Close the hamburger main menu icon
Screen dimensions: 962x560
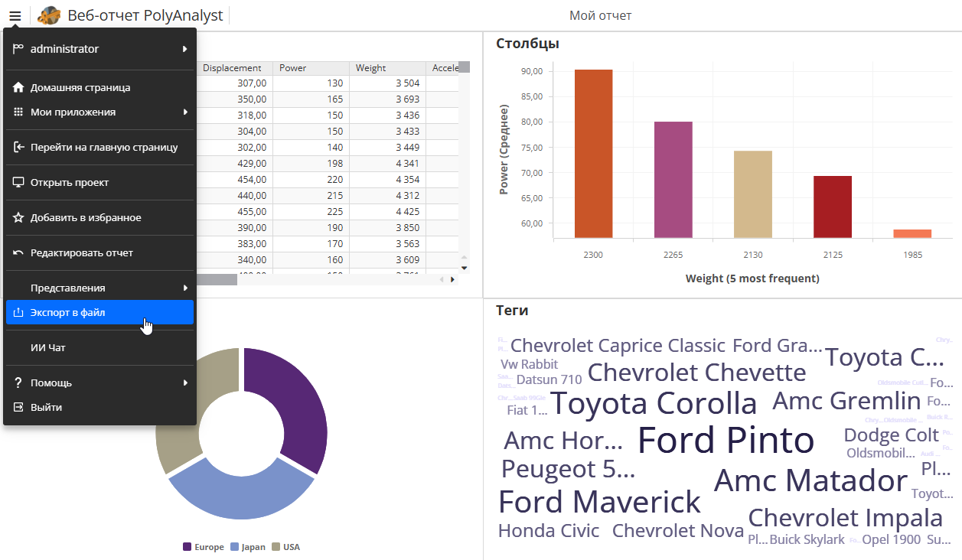pyautogui.click(x=15, y=15)
